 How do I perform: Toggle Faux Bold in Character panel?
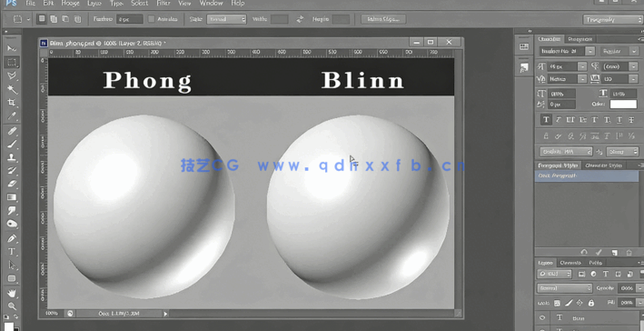point(546,120)
